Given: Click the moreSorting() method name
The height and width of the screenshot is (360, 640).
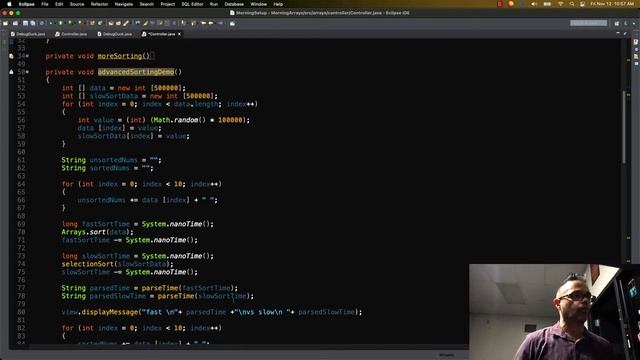Looking at the screenshot, I should coord(124,56).
